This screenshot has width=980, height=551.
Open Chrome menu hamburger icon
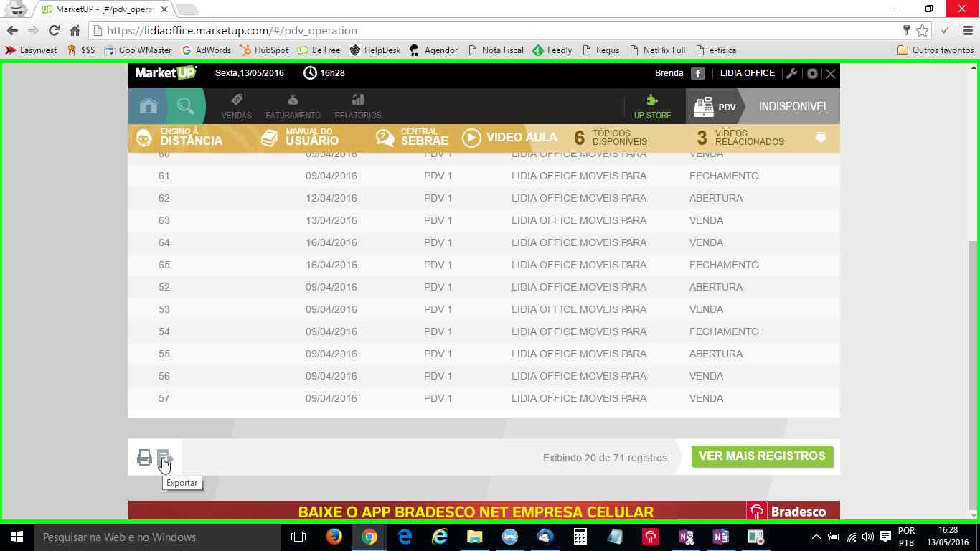point(968,31)
